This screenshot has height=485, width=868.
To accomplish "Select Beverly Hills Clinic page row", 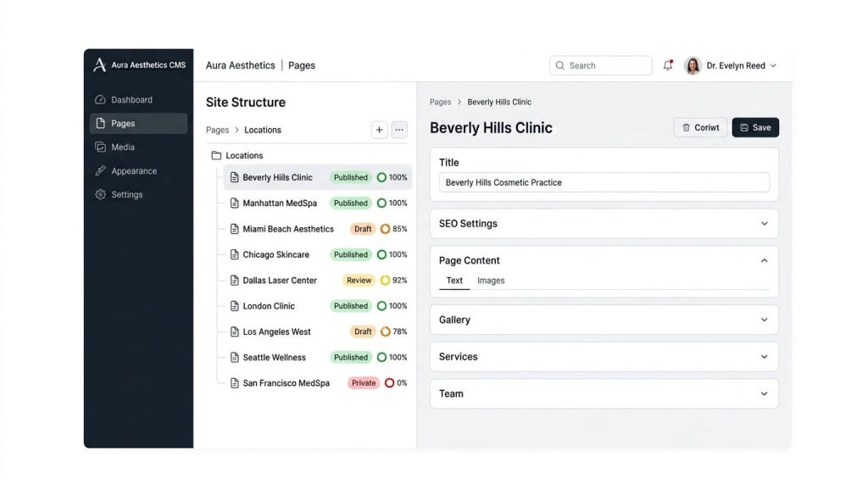I will (x=318, y=177).
